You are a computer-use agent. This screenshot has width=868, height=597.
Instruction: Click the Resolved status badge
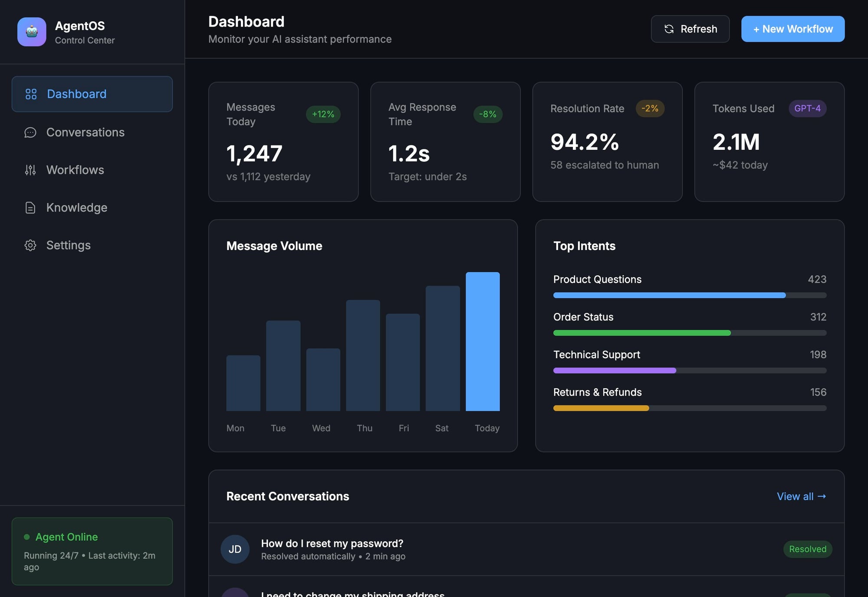tap(807, 549)
